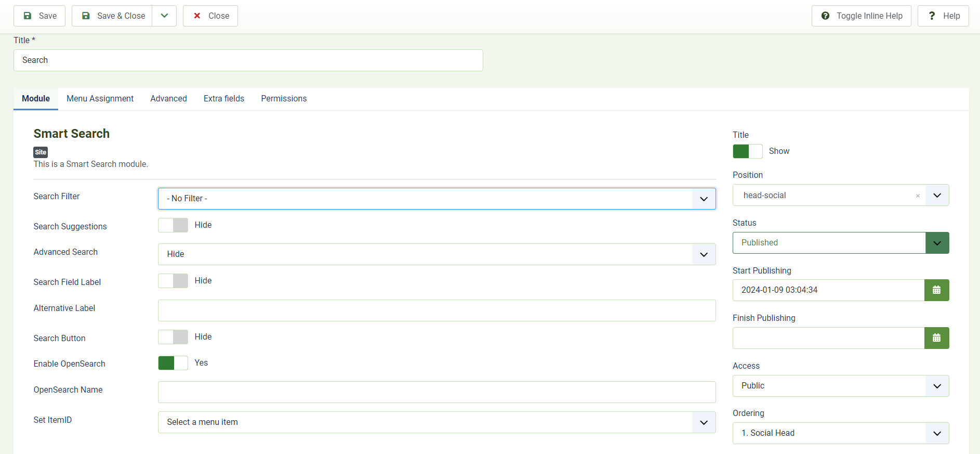Open the Permissions tab
Viewport: 980px width, 454px height.
pyautogui.click(x=284, y=99)
